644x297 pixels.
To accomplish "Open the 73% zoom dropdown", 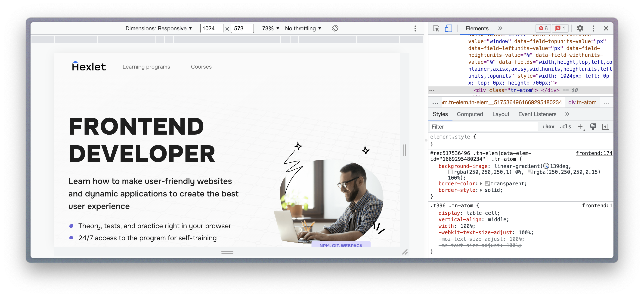I will click(270, 28).
